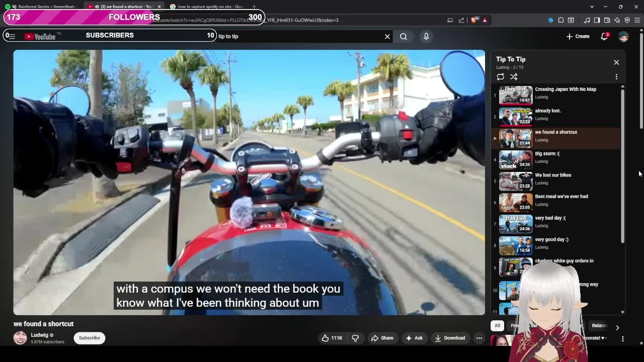The image size is (644, 362).
Task: Show more filter chips with the arrow
Action: (x=617, y=327)
